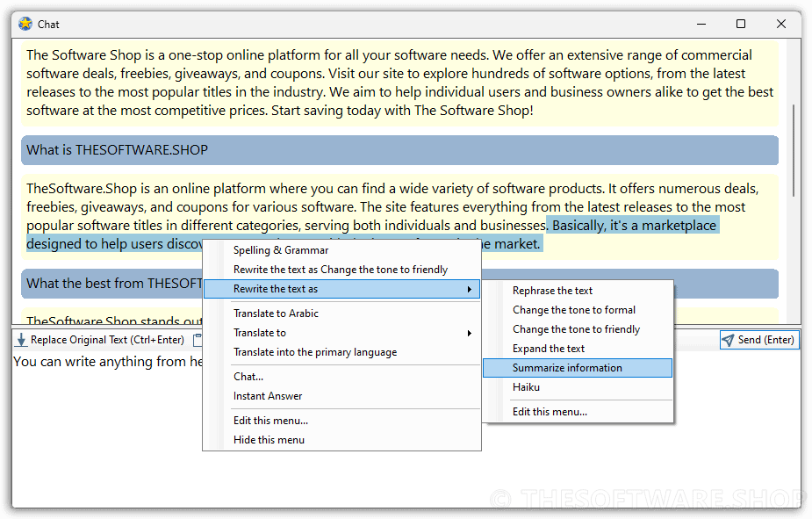This screenshot has height=519, width=812.
Task: Select Translate to Arabic
Action: [341, 314]
